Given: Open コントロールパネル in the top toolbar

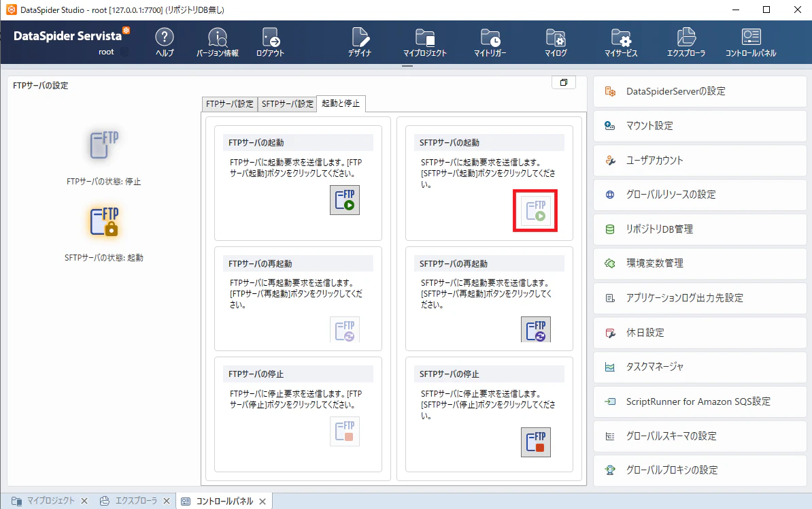Looking at the screenshot, I should click(751, 42).
